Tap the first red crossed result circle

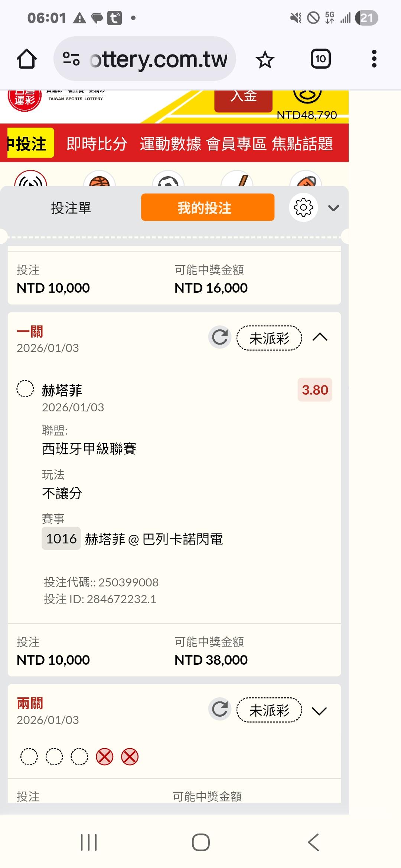coord(105,757)
